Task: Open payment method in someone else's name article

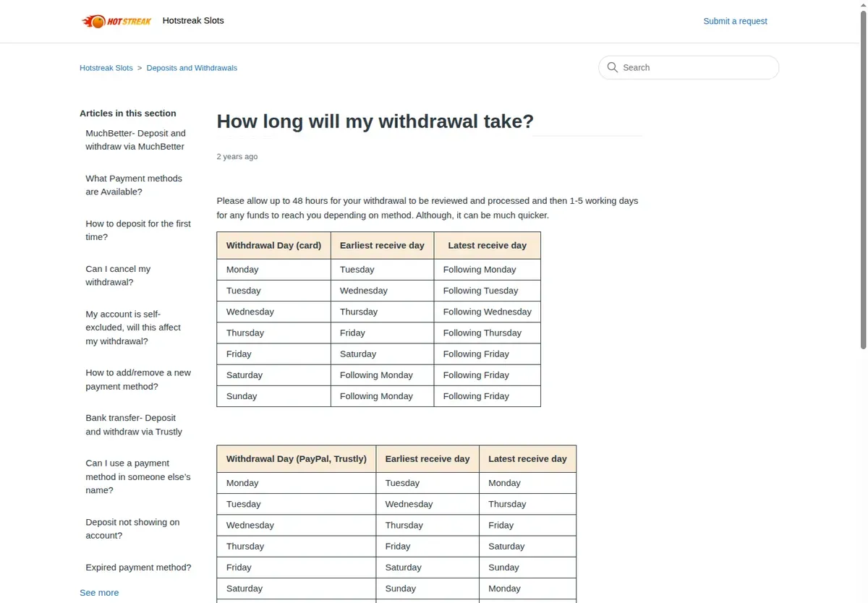Action: [x=138, y=476]
